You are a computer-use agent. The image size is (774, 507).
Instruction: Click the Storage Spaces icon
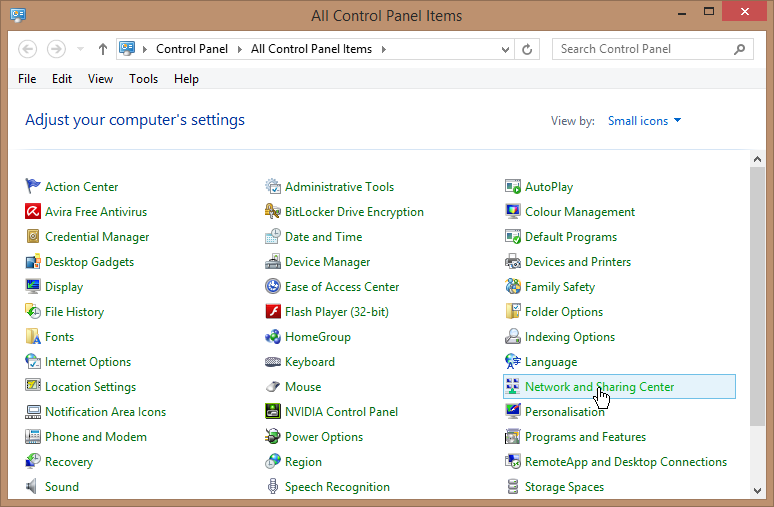tap(513, 486)
